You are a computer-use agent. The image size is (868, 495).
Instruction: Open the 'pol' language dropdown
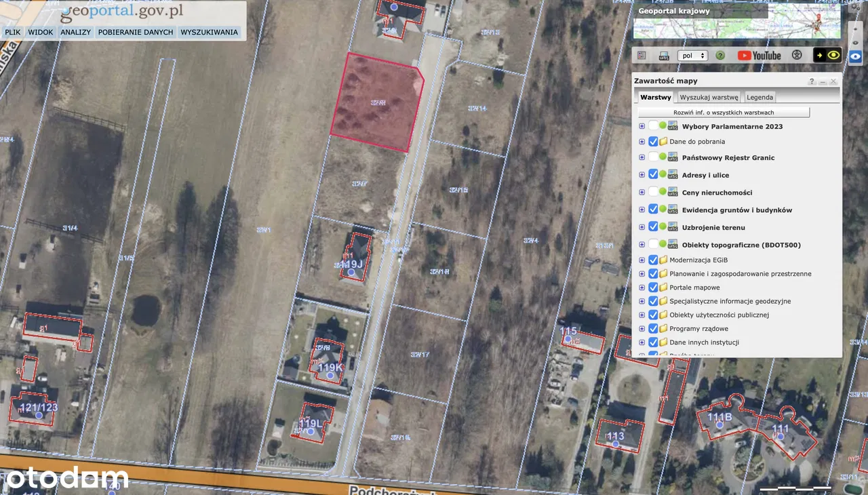point(693,56)
